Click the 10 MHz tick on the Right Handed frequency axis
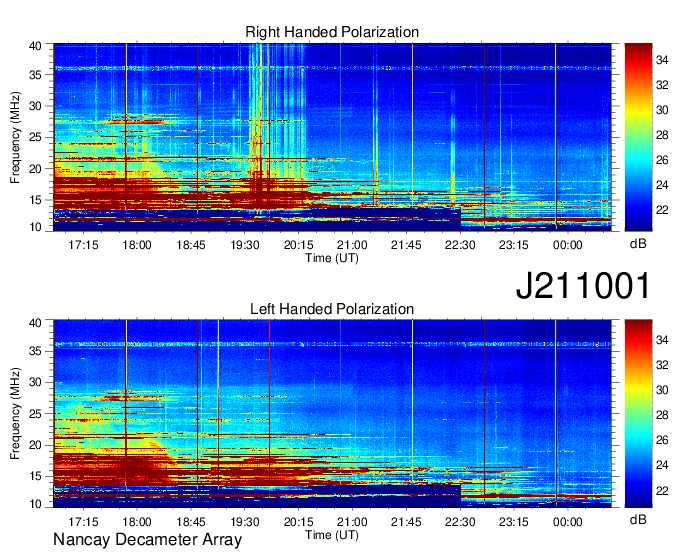The width and height of the screenshot is (680, 552). pyautogui.click(x=36, y=227)
